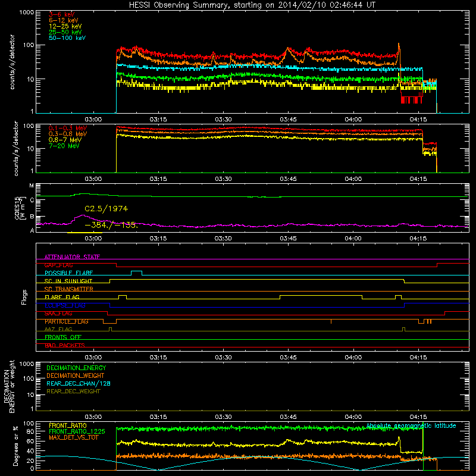Click the MAX_DET_VS_TOT legend label
Viewport: 476px width, 476px height.
[x=73, y=437]
